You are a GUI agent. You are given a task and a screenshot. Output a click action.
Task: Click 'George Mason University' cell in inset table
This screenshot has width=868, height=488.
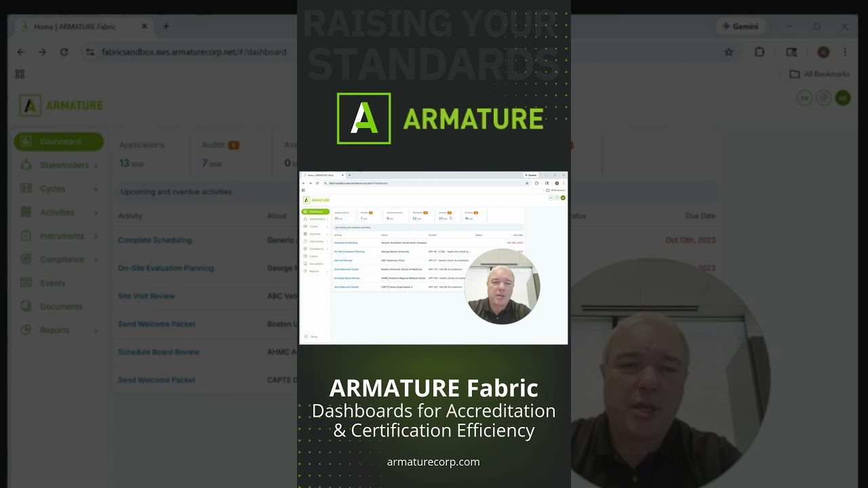pyautogui.click(x=395, y=251)
